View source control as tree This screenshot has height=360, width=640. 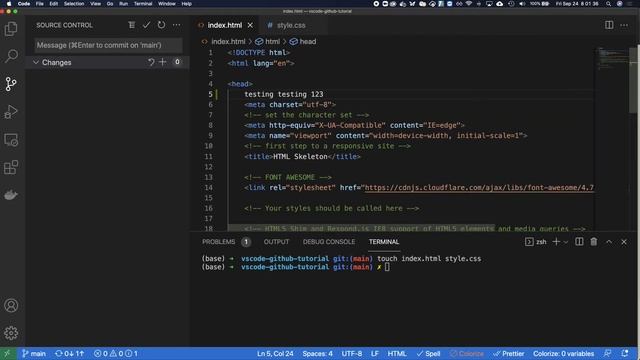coord(131,25)
